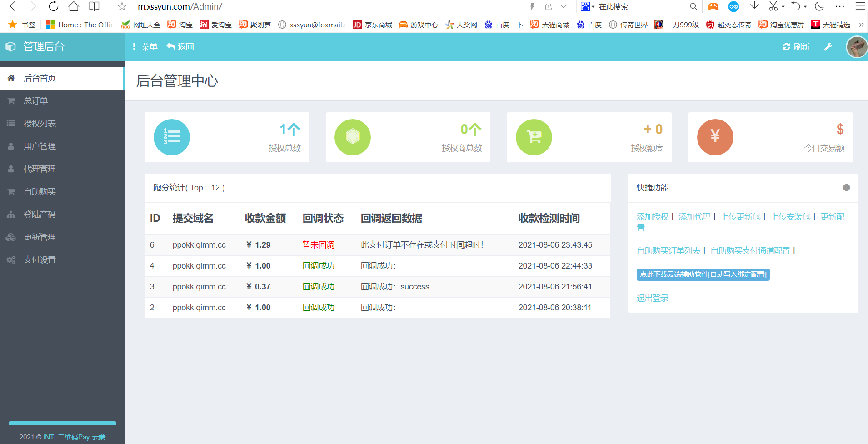Select 后台首页 in the sidebar
868x444 pixels.
(61, 78)
